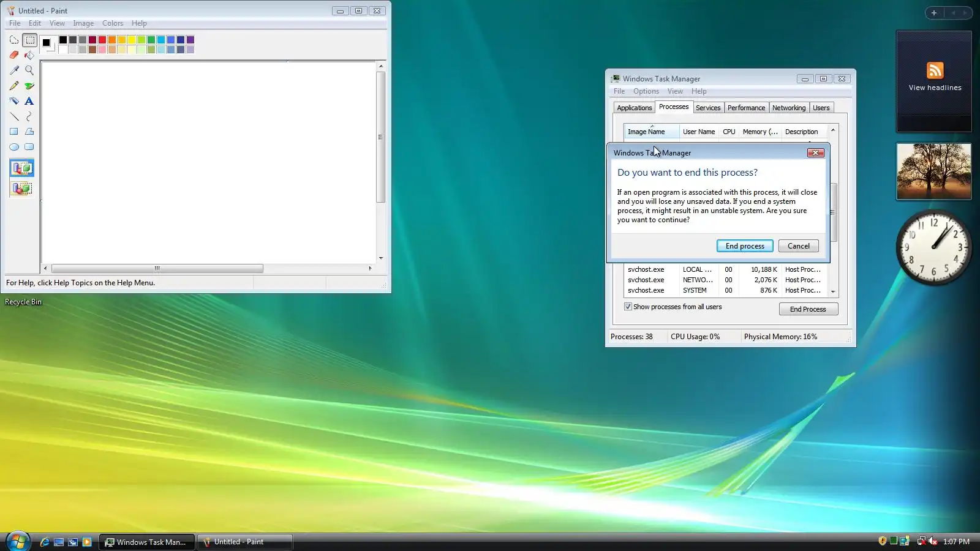Click the 'End Process' button below the process list
980x551 pixels.
pos(809,309)
